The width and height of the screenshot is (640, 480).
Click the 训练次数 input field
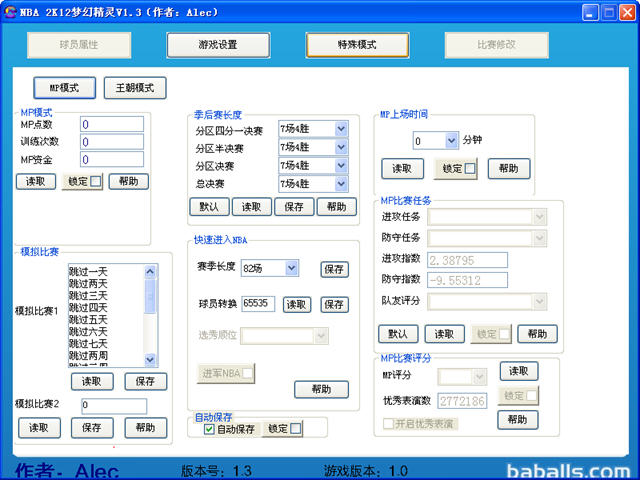tap(112, 142)
